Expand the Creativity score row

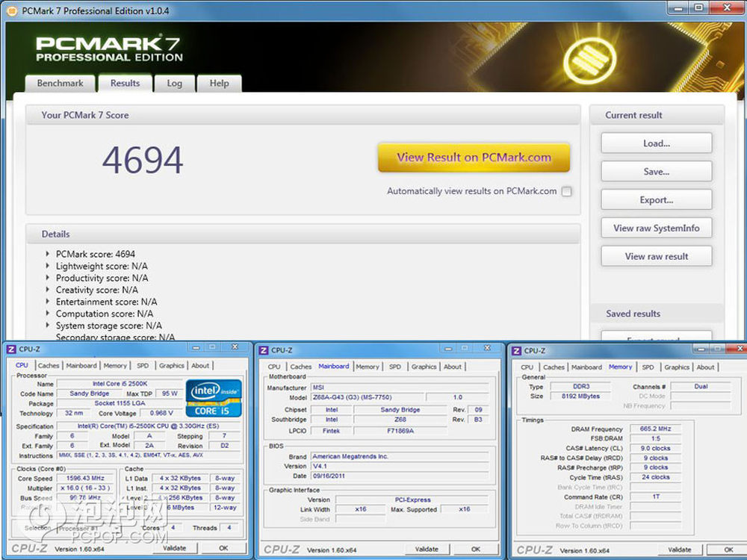[x=47, y=290]
